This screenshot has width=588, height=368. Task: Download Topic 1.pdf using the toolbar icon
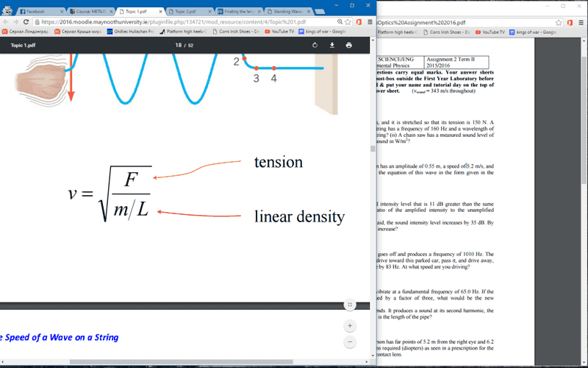(332, 45)
